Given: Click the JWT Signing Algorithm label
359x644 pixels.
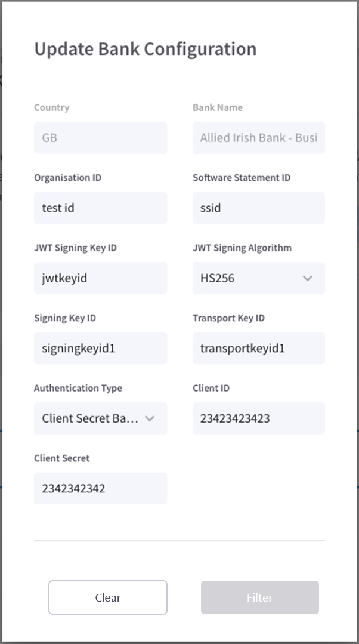Looking at the screenshot, I should coord(242,248).
